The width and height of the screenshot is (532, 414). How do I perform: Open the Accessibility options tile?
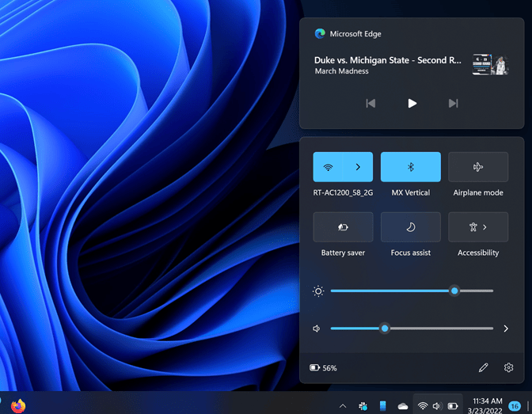478,227
